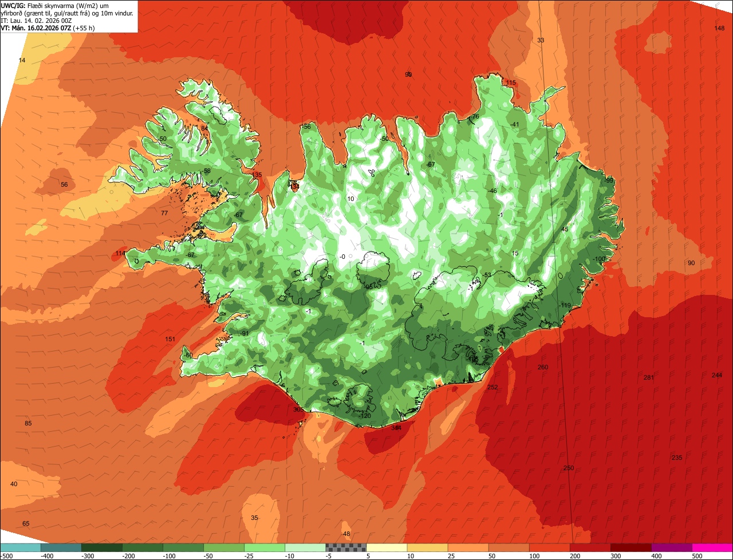Click the 40 value at the lower left

pyautogui.click(x=14, y=484)
